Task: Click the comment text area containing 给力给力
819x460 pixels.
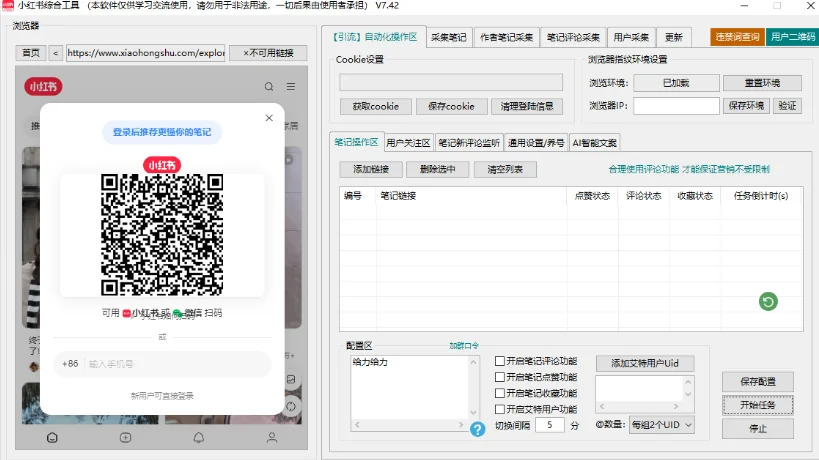Action: (410, 388)
